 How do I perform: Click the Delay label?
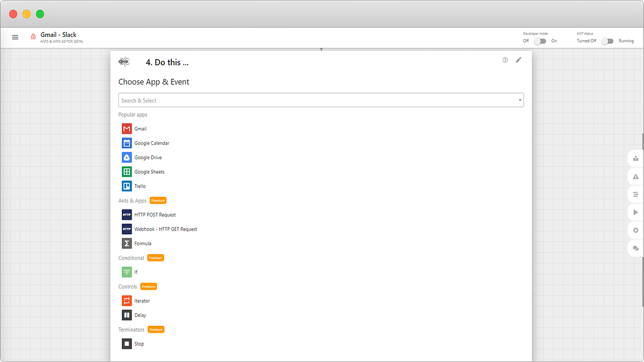[140, 316]
